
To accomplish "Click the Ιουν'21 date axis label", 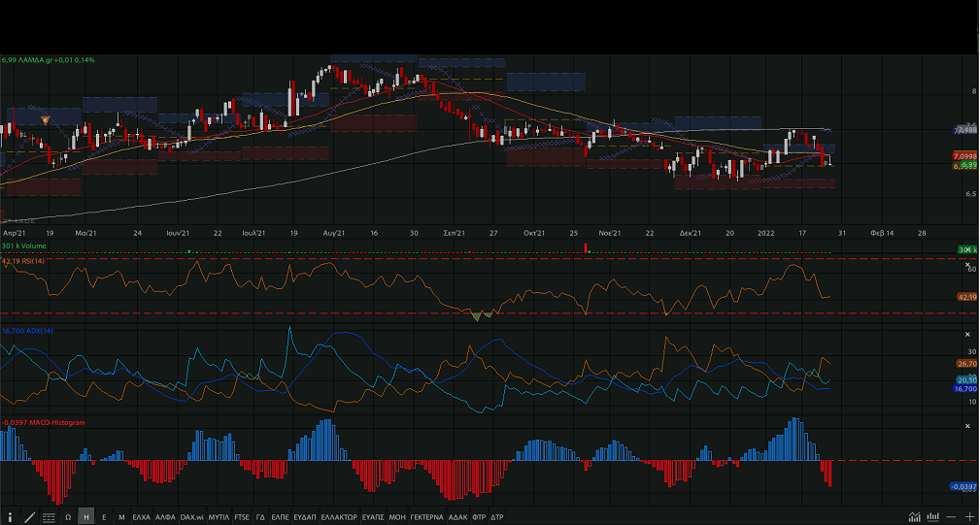I will coord(178,233).
